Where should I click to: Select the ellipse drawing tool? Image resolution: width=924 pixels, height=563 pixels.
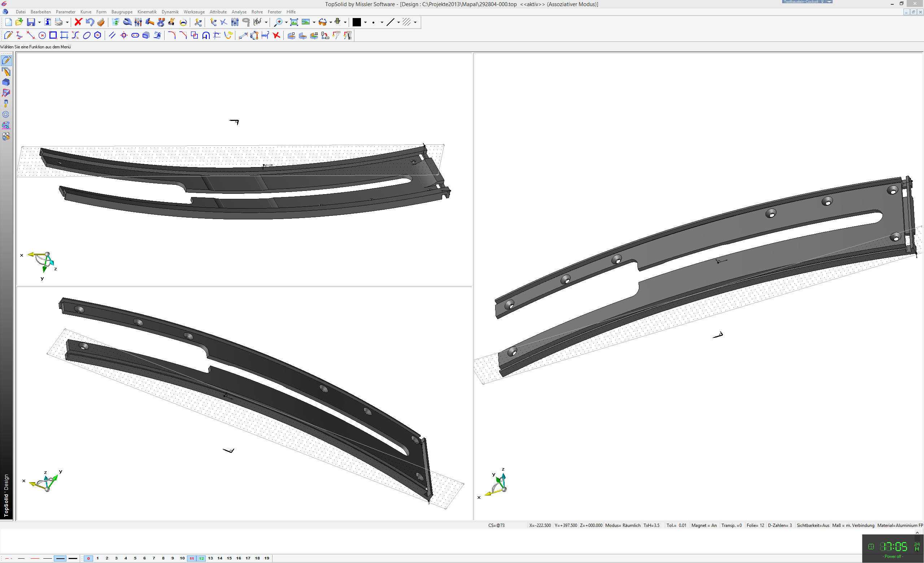pos(87,36)
